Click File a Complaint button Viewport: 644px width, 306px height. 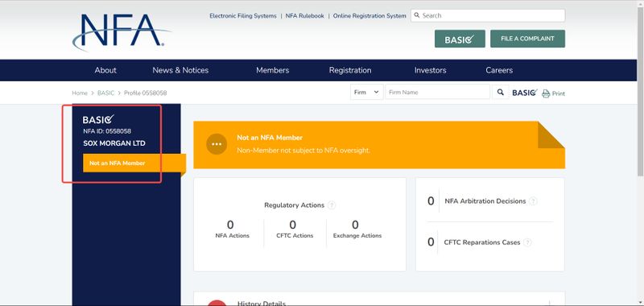pyautogui.click(x=527, y=39)
